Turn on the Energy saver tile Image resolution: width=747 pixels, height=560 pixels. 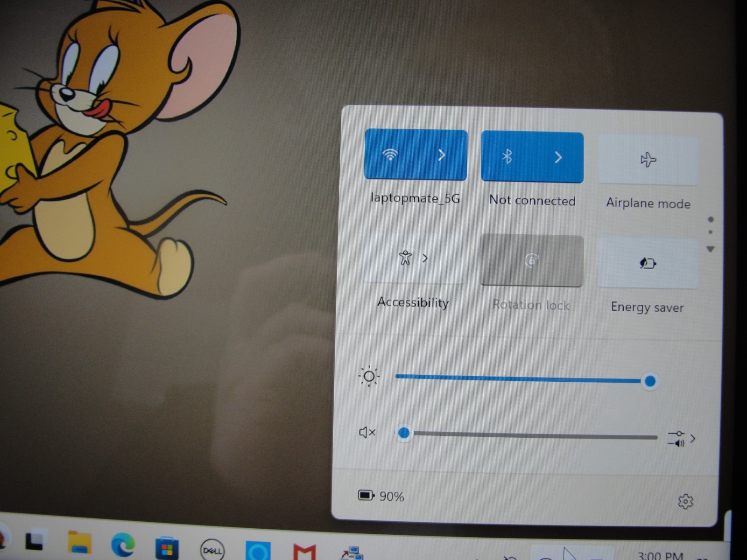coord(648,263)
